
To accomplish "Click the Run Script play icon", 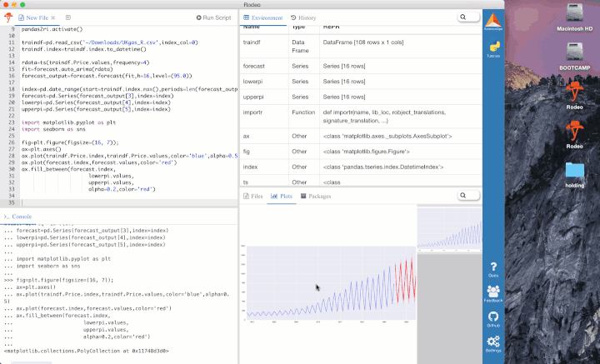I will (x=198, y=17).
